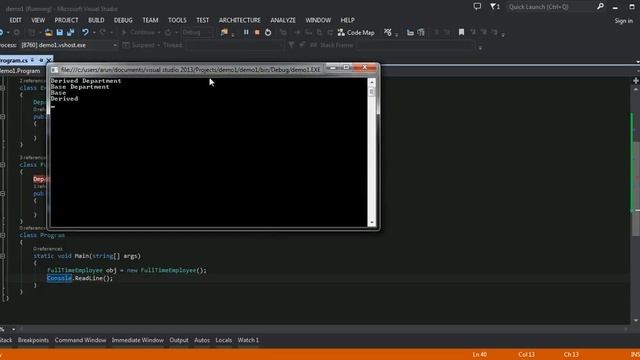Click the Save All icon
640x360 pixels.
pos(70,32)
